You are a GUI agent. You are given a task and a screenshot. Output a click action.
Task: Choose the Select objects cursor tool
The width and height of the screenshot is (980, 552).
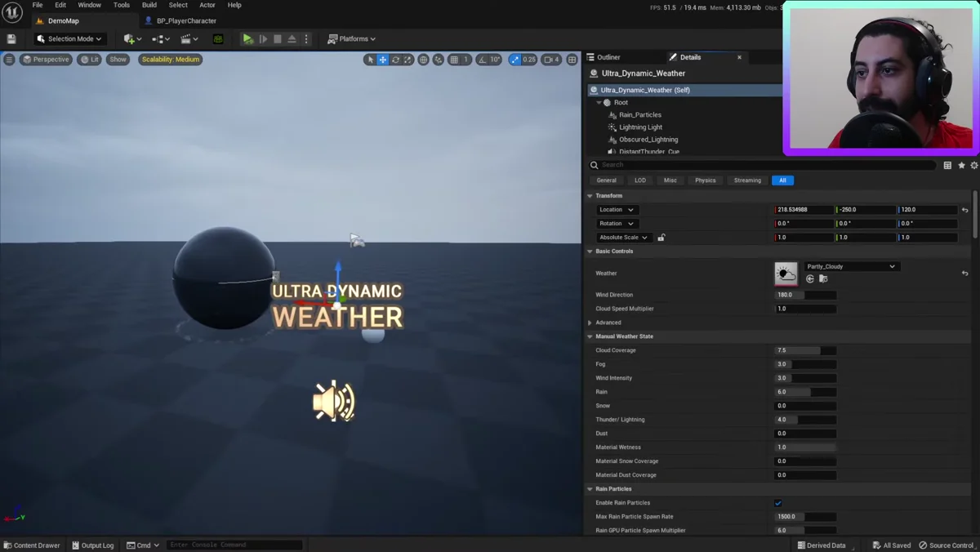(x=370, y=59)
